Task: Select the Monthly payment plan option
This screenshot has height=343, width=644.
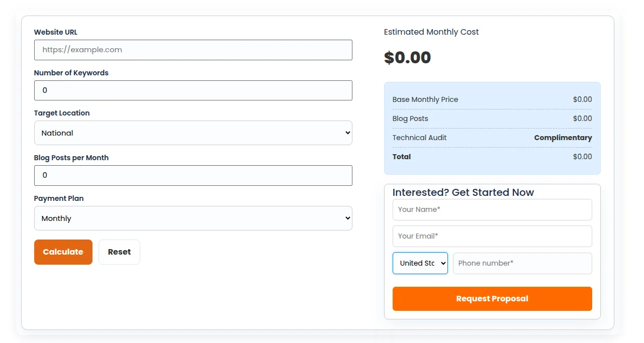Action: click(x=193, y=218)
